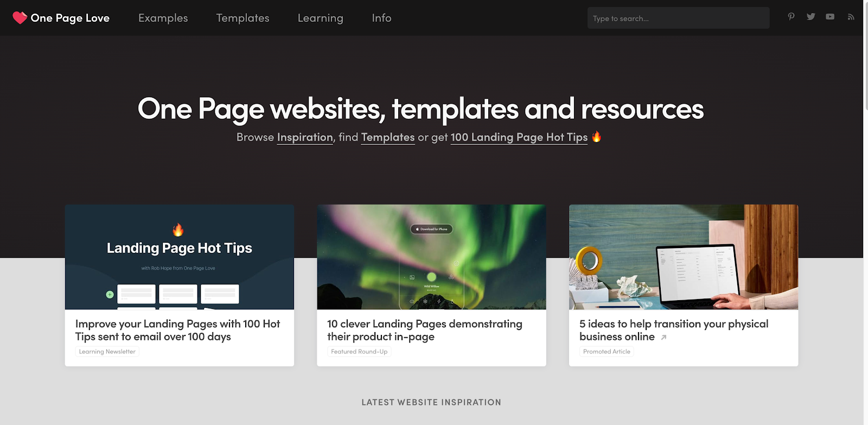868x425 pixels.
Task: Open the Learning menu
Action: coord(321,18)
